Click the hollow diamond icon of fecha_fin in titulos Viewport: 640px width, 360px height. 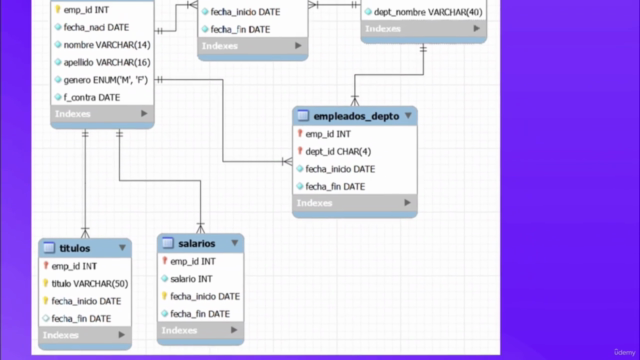[x=46, y=318]
